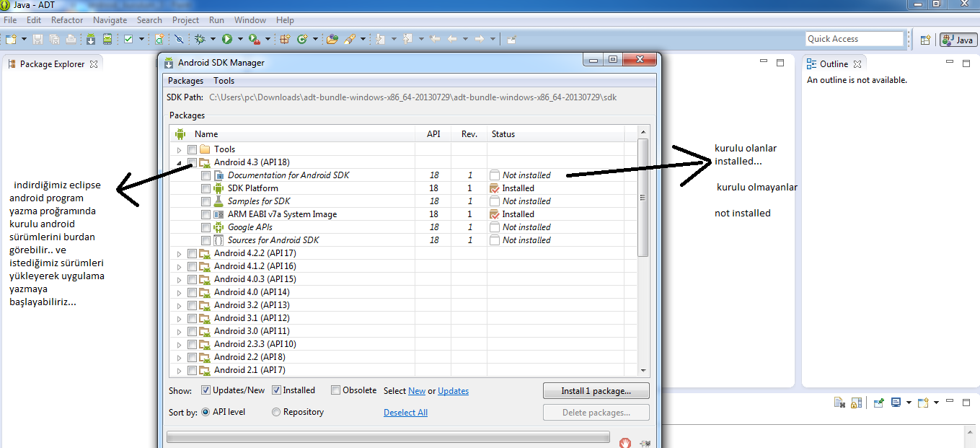Open the Tools menu in SDK Manager

[224, 81]
